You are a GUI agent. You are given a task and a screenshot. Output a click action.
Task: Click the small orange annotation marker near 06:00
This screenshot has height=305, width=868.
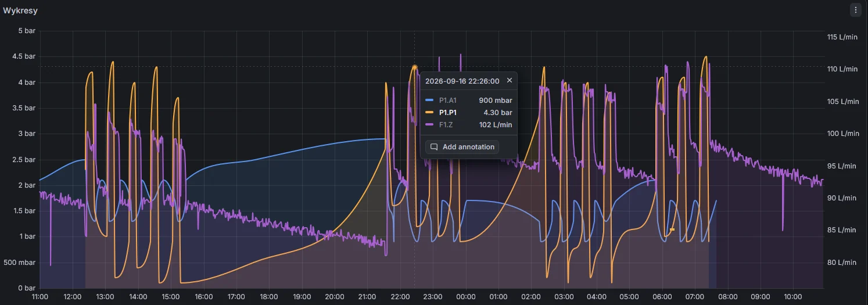point(672,229)
